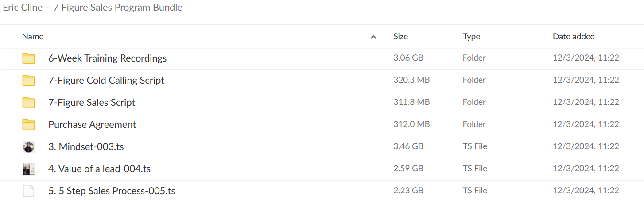Click the Mindset-003.ts video thumbnail

coord(28,147)
